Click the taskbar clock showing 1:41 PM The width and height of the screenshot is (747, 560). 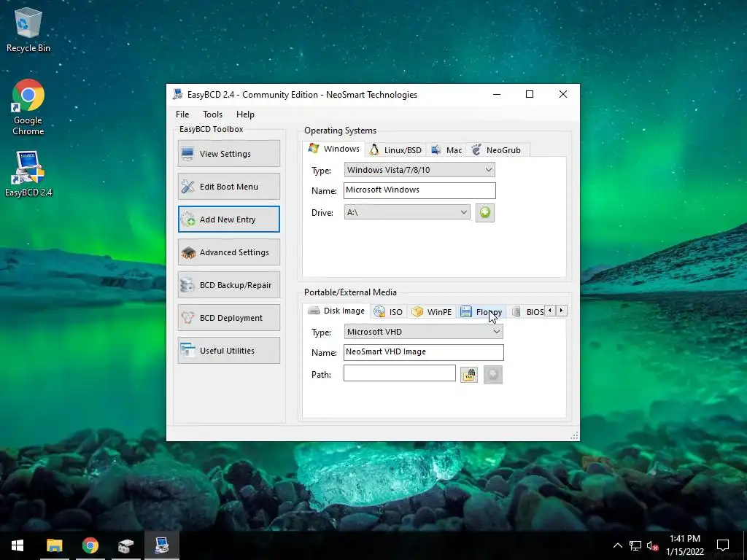point(685,545)
